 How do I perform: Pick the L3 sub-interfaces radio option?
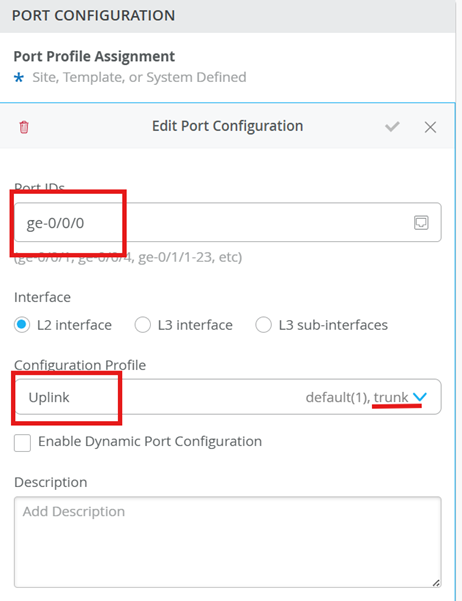tap(263, 325)
